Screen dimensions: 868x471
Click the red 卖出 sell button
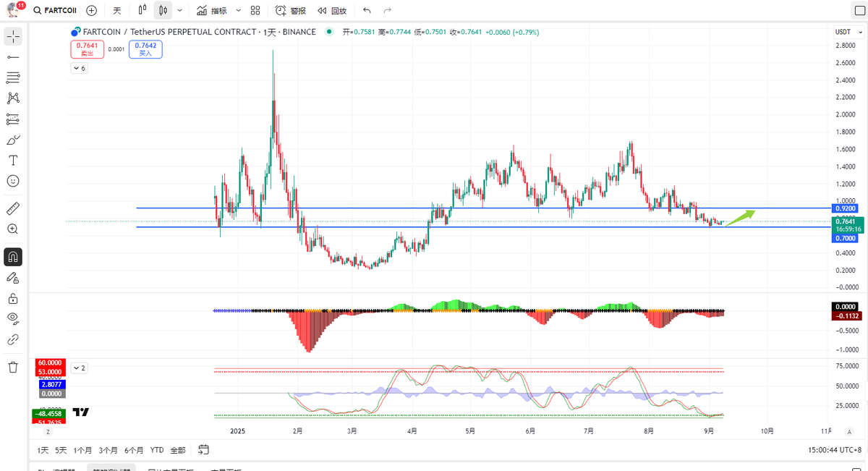click(x=88, y=49)
